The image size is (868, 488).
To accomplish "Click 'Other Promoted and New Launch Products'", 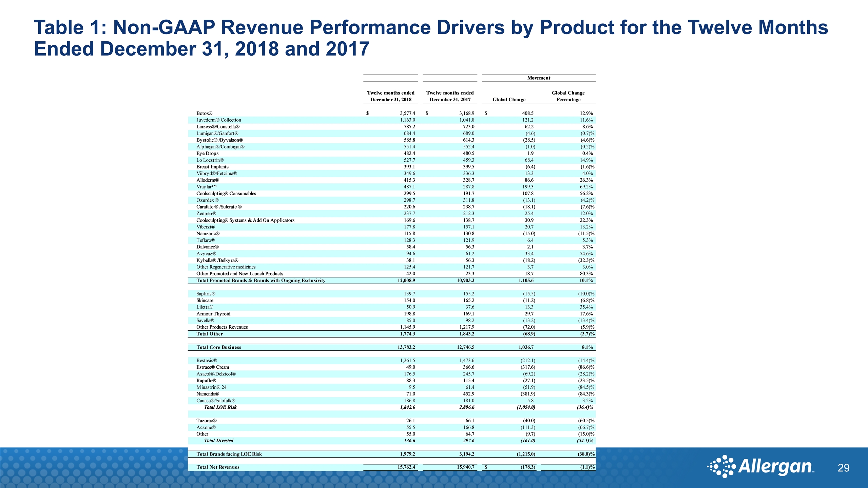I will [240, 273].
